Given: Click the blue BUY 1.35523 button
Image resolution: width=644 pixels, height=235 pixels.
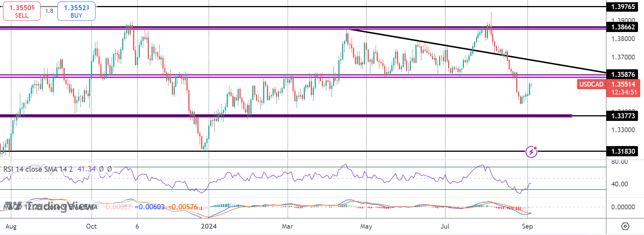Looking at the screenshot, I should (x=76, y=11).
